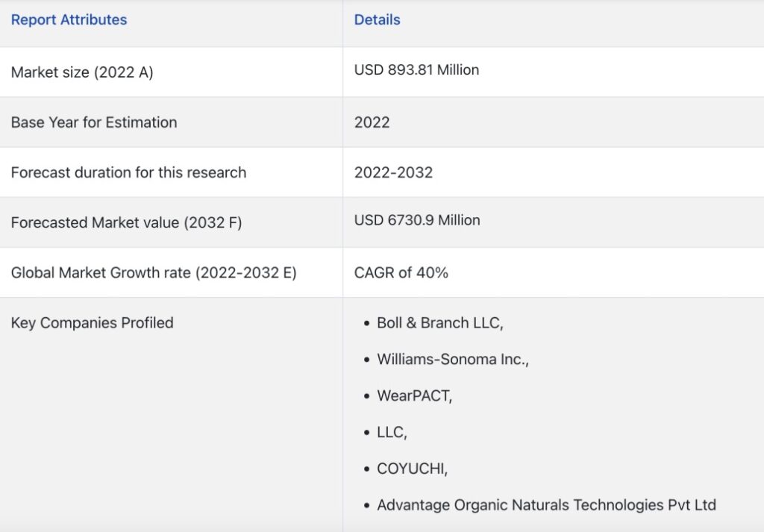Click the CAGR of 40% value
The width and height of the screenshot is (764, 532).
[401, 273]
